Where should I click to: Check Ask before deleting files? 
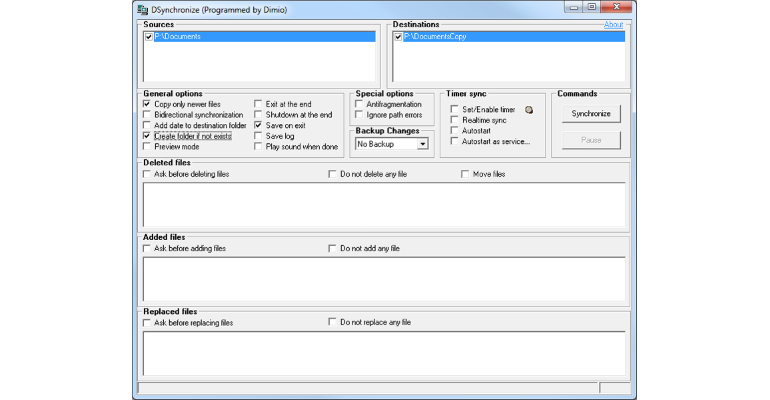(x=147, y=174)
